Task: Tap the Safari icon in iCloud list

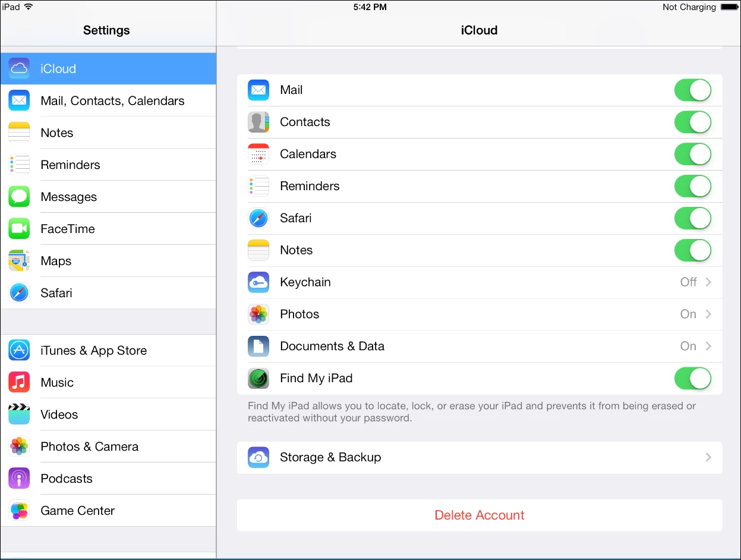Action: (258, 219)
